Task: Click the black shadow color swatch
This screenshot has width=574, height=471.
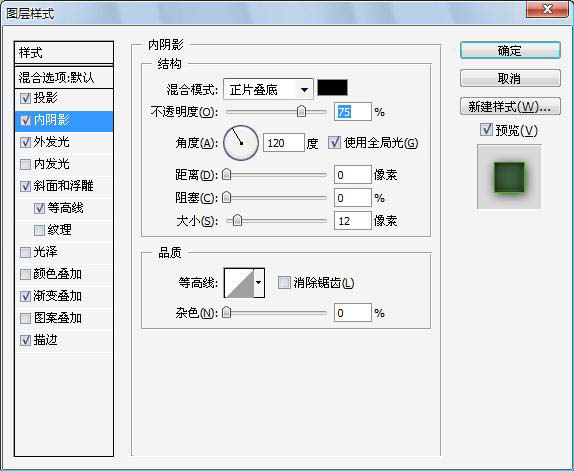Action: click(x=332, y=88)
